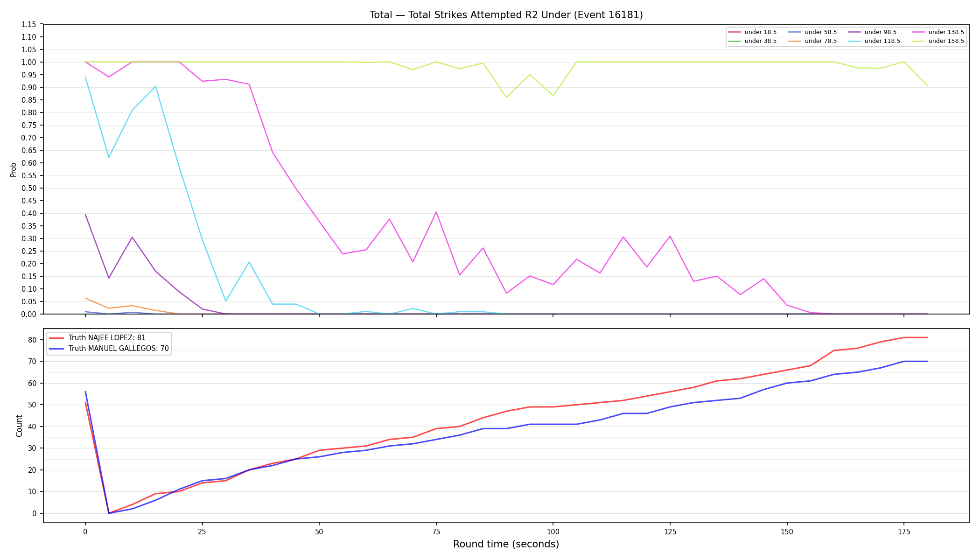Click the 1.15 tick on Prob axis
The height and width of the screenshot is (560, 980).
(x=29, y=24)
